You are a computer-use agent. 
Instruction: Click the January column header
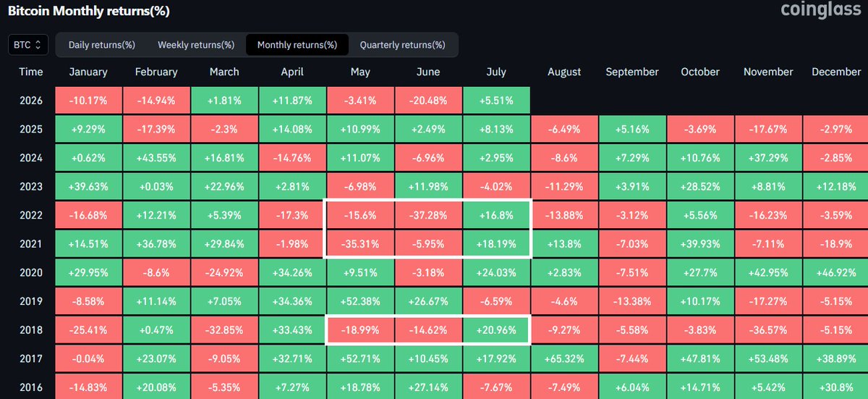click(88, 72)
